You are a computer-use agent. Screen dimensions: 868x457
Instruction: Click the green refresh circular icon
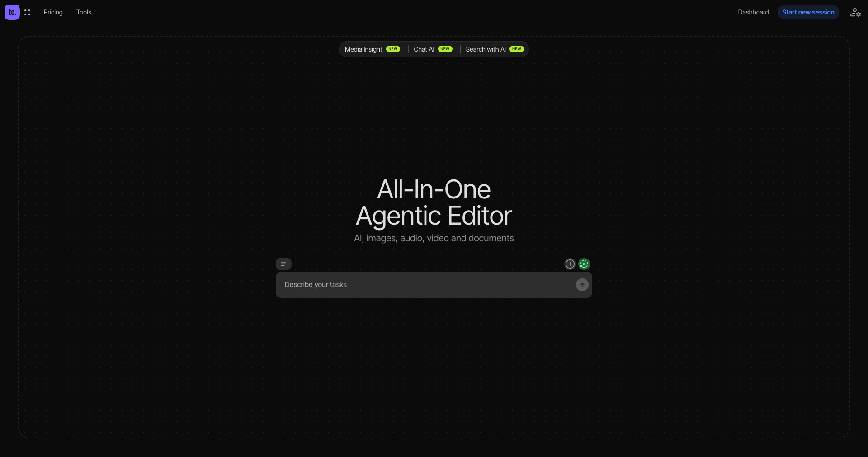[584, 264]
